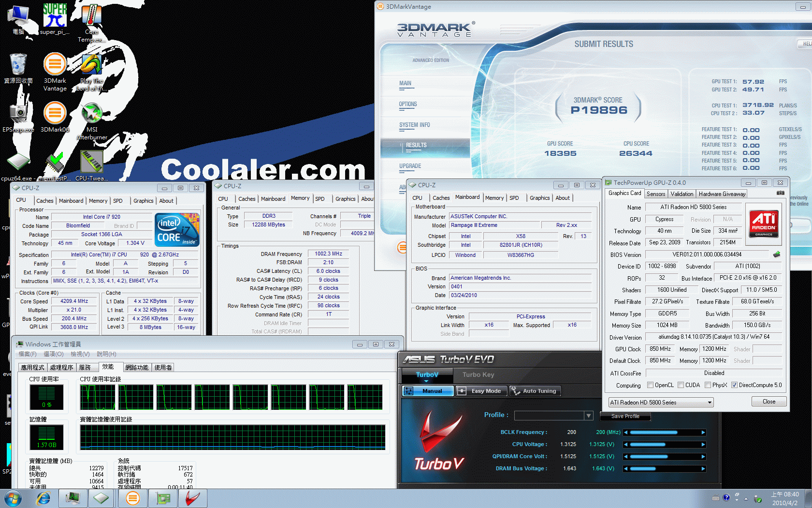812x508 pixels.
Task: Click BCLK Frequency decrease arrow
Action: 625,433
